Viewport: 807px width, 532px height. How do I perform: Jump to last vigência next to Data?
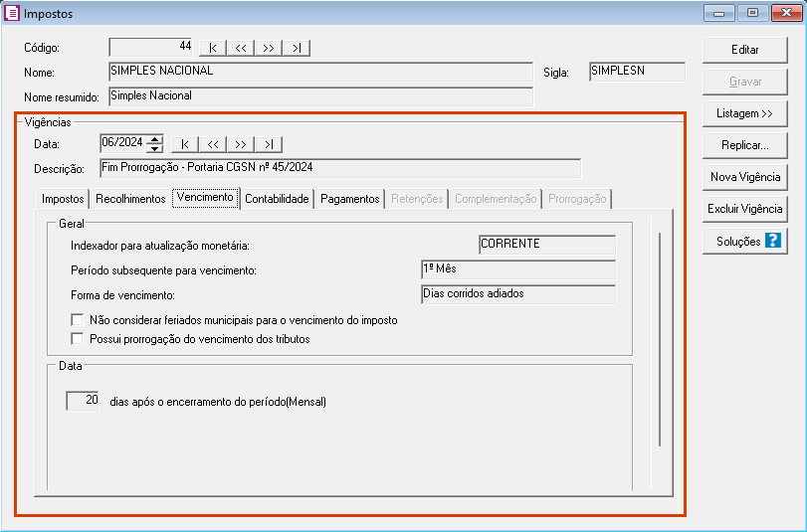[x=269, y=144]
